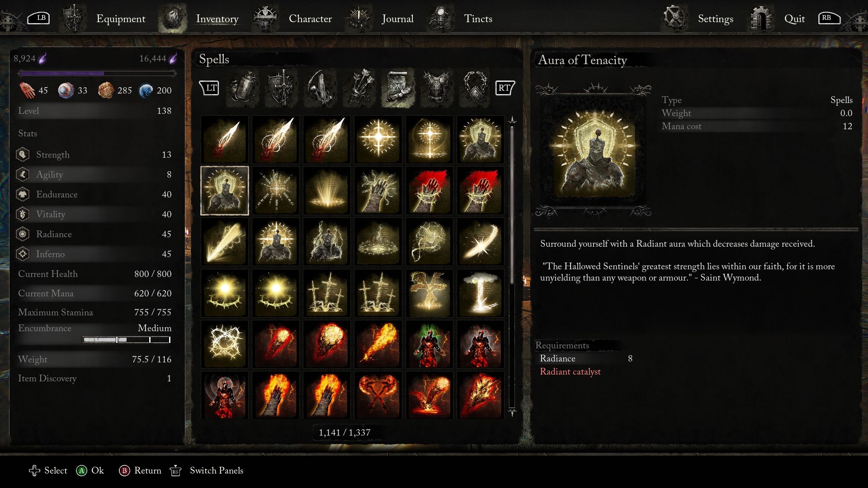Click the Encumbrance weight bar
Screen dimensions: 868x488
click(x=126, y=340)
